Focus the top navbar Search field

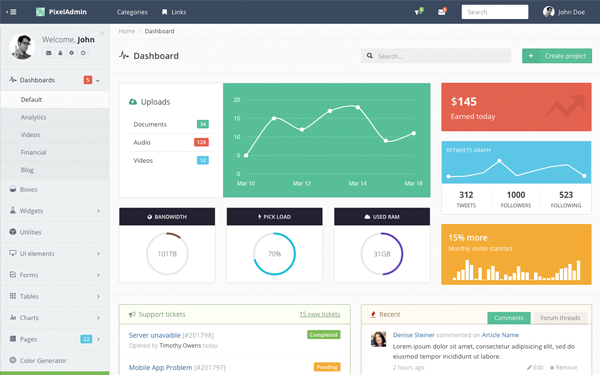pos(495,12)
